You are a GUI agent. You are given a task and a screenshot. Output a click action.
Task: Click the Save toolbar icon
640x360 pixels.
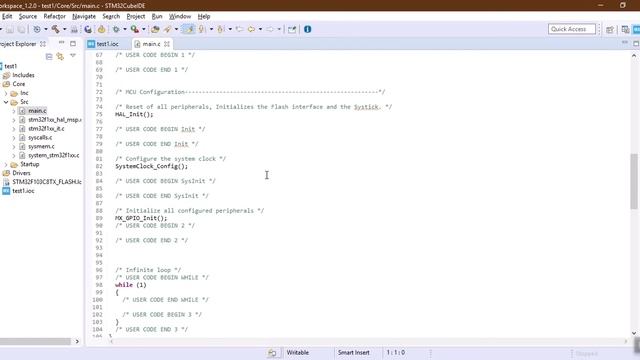coord(10,29)
